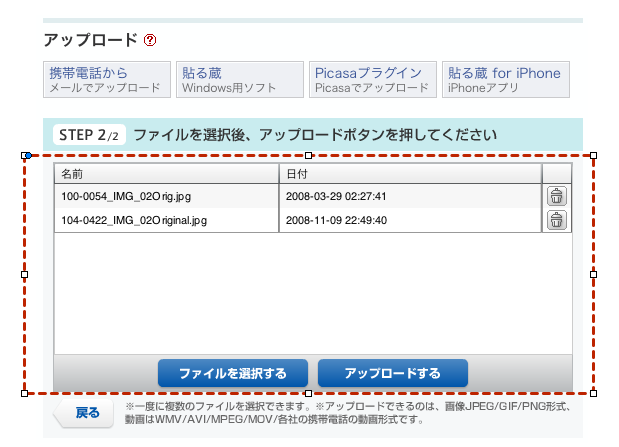Click the bottom-right selection resize handle
Screen dimensions: 619x447
pos(594,392)
